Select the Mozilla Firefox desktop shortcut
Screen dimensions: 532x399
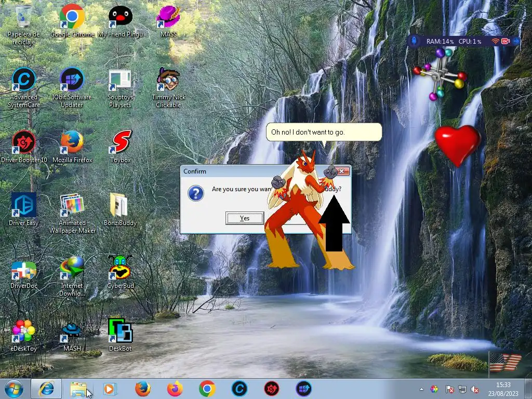point(72,147)
